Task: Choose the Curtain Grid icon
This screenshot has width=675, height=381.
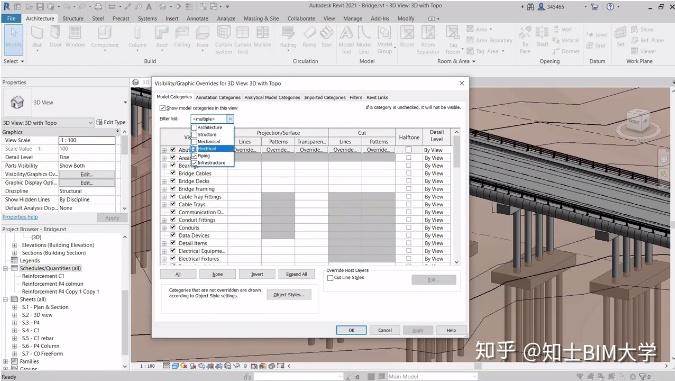Action: (x=242, y=32)
